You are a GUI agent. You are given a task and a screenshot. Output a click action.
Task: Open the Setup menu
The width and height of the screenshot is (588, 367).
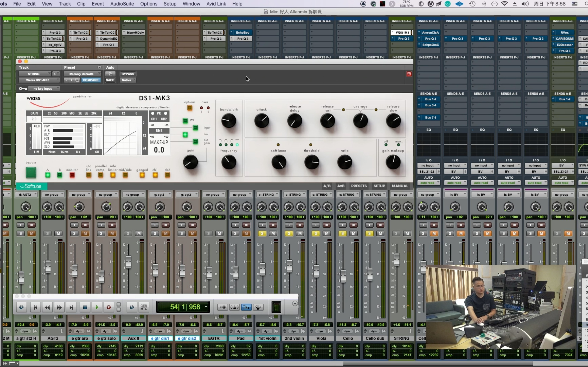[x=170, y=4]
